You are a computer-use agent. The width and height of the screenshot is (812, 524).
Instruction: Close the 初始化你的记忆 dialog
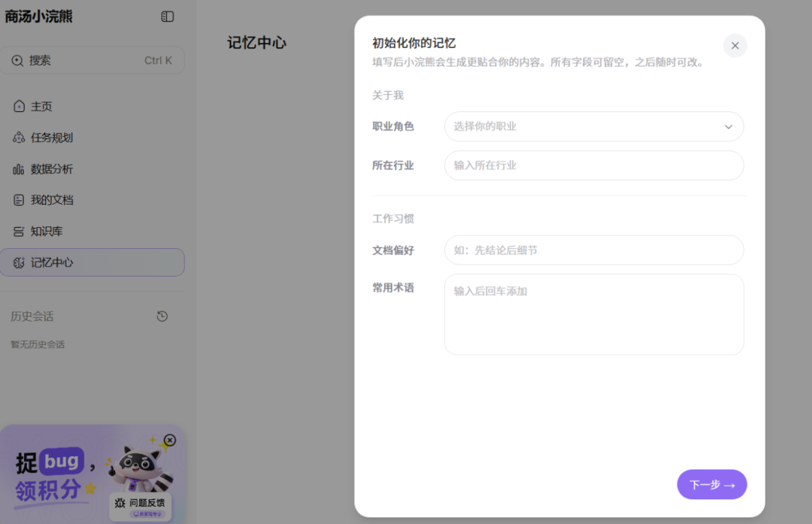[735, 46]
